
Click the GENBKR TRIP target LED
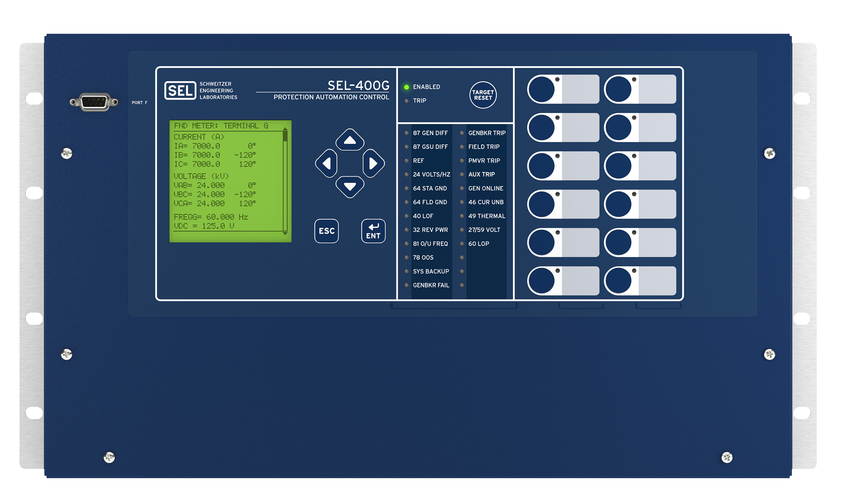[x=462, y=133]
